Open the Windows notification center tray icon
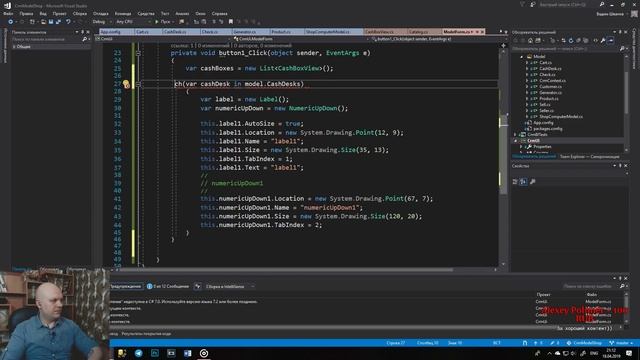 click(x=629, y=353)
